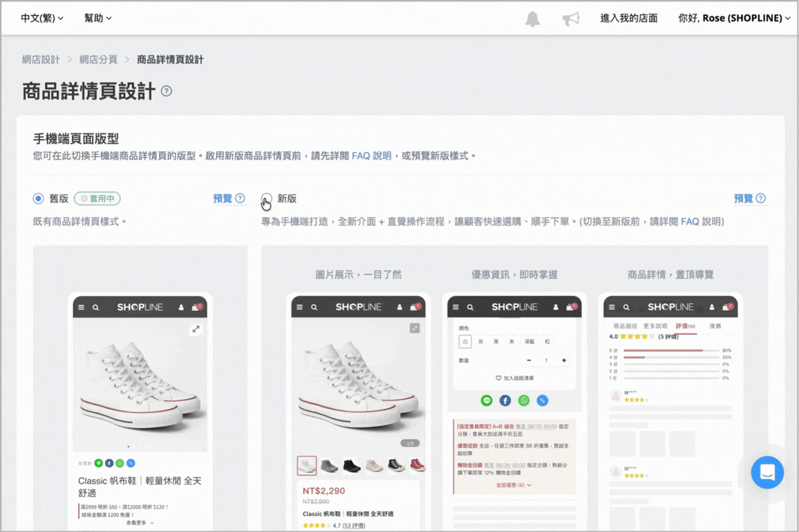Viewport: 799px width, 532px height.
Task: Open the 幫助 dropdown menu
Action: 98,18
